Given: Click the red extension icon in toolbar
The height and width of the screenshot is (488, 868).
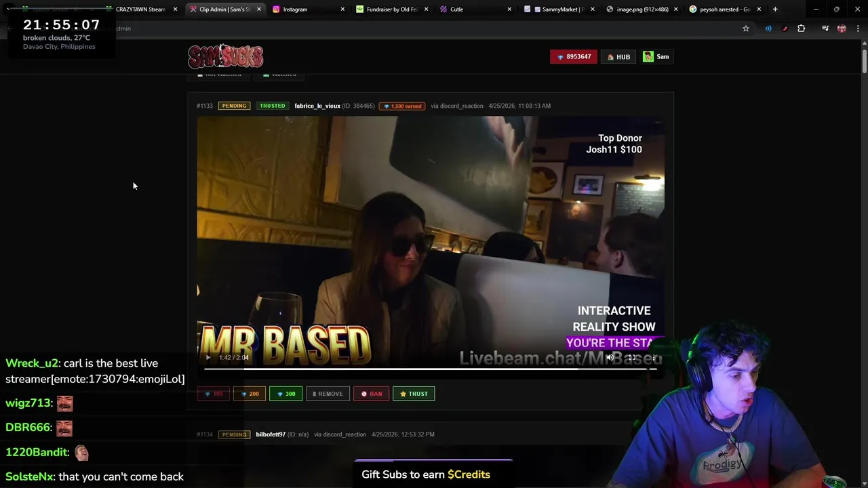Looking at the screenshot, I should coord(785,28).
